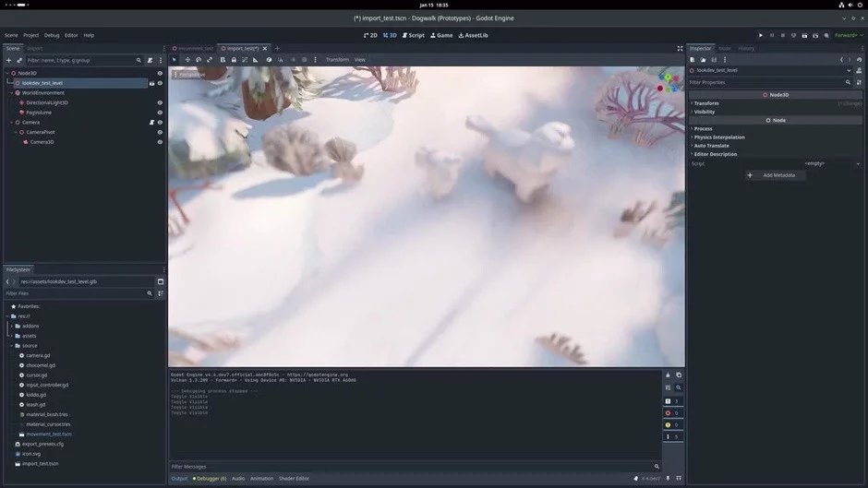Add a new node with plus icon

(8, 60)
